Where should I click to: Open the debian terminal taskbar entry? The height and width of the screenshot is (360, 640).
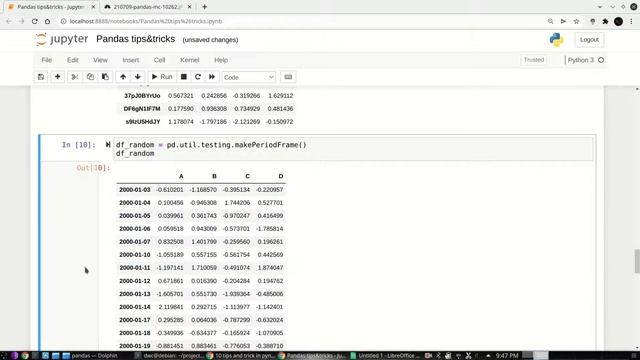(169, 356)
